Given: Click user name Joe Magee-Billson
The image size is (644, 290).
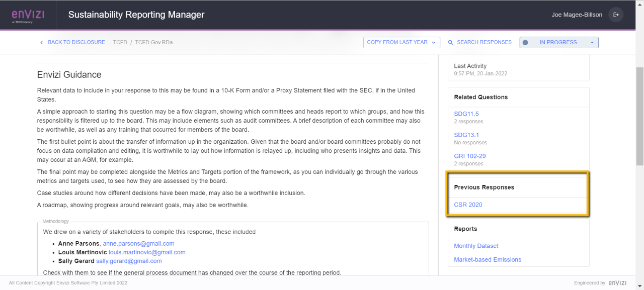Looking at the screenshot, I should point(577,15).
